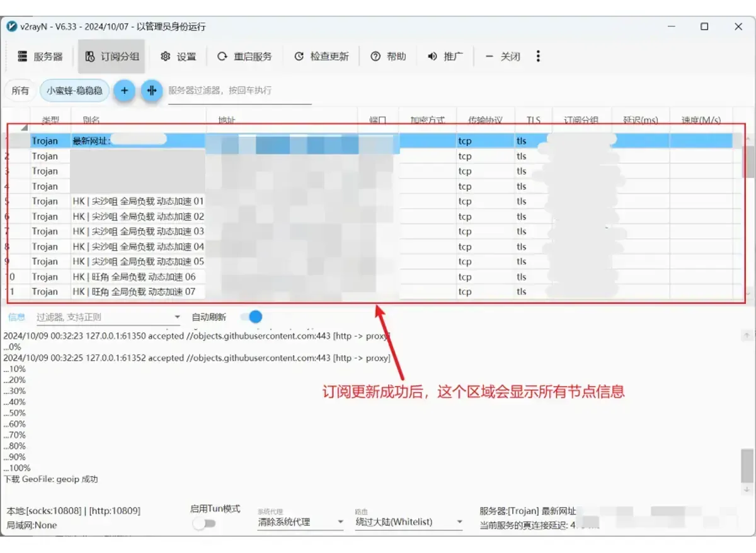The height and width of the screenshot is (553, 756).
Task: Sort by the 传输协议 column header
Action: (485, 120)
